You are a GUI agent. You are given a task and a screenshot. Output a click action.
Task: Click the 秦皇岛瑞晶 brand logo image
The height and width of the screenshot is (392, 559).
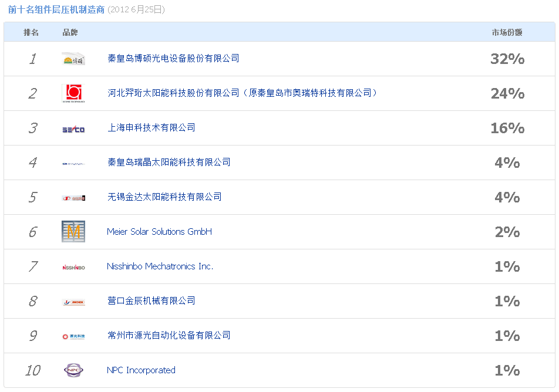tap(73, 163)
